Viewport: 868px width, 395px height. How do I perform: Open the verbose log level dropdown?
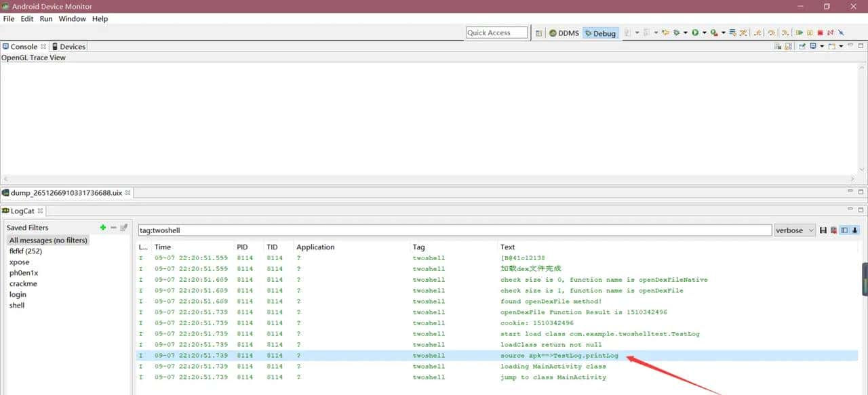click(x=795, y=230)
